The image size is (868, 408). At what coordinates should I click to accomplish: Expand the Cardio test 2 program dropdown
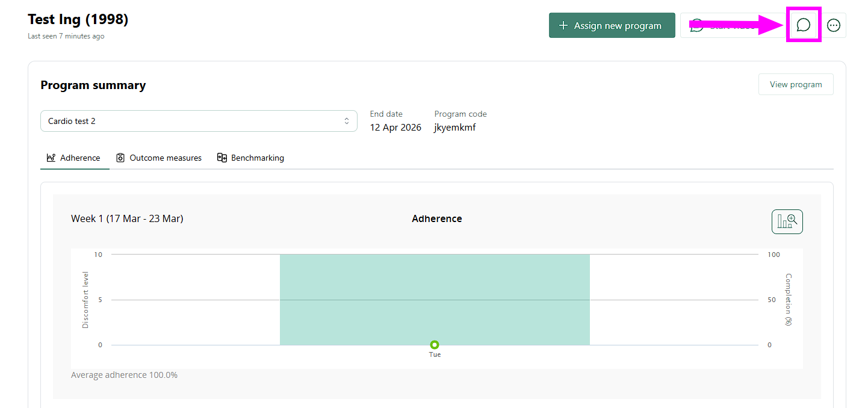pos(199,121)
